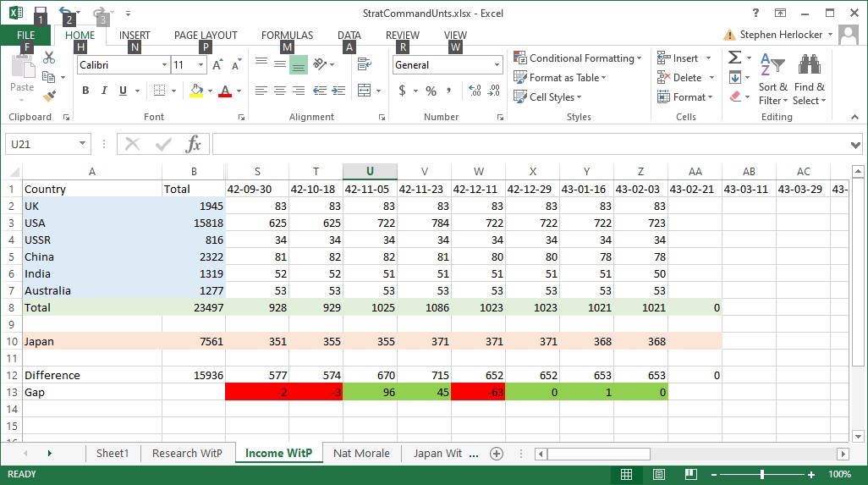Image resolution: width=868 pixels, height=485 pixels.
Task: Open the General number format dropdown
Action: 497,65
